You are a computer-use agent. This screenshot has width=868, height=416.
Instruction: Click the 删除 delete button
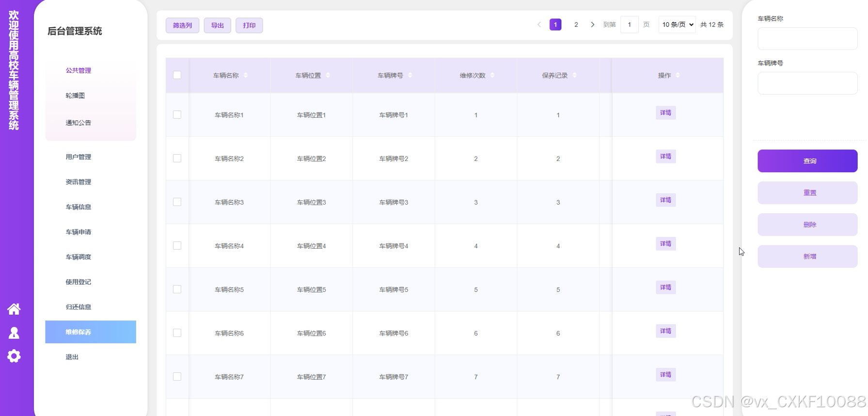807,224
